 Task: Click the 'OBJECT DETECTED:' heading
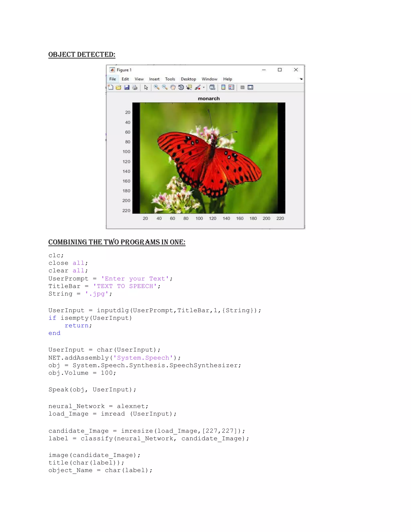[x=82, y=55]
